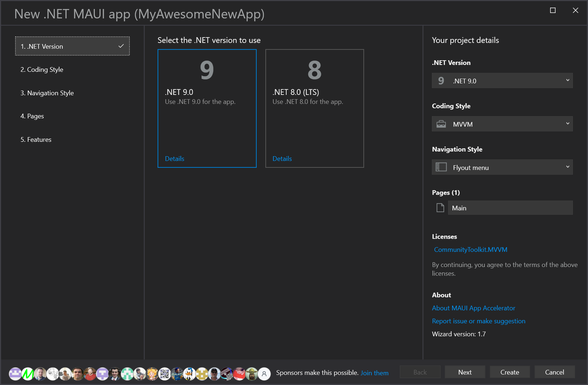Image resolution: width=588 pixels, height=385 pixels.
Task: Click the page icon beside Main
Action: (x=440, y=208)
